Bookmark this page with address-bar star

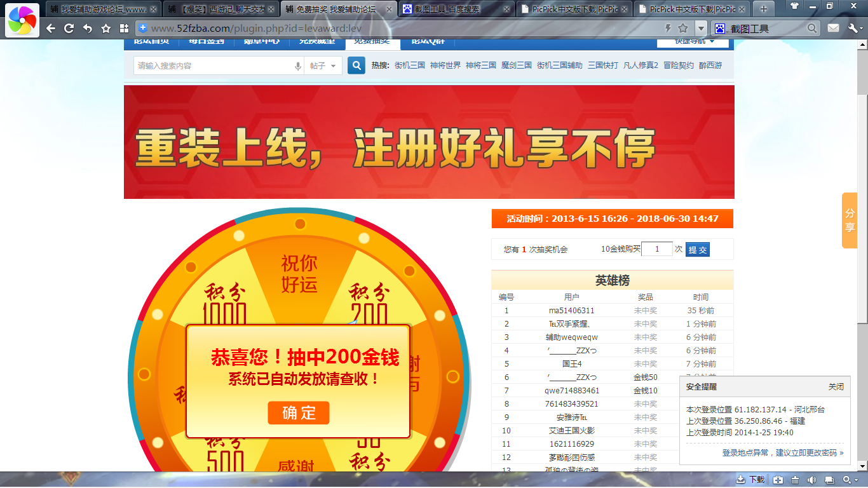[x=683, y=29]
